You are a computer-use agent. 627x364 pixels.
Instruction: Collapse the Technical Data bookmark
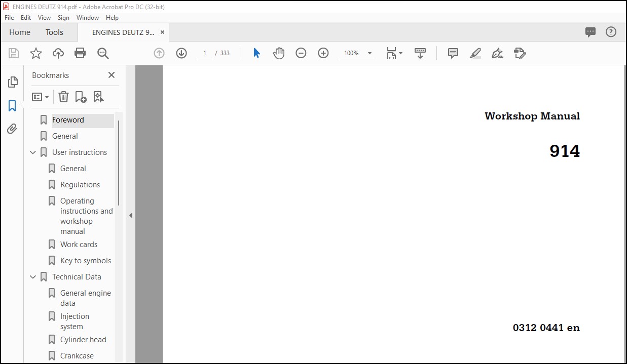point(33,277)
